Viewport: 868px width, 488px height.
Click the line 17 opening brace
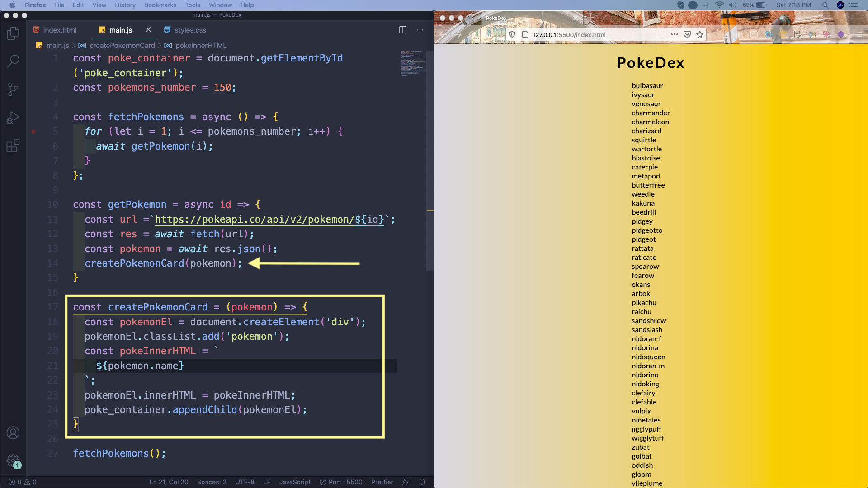point(305,307)
